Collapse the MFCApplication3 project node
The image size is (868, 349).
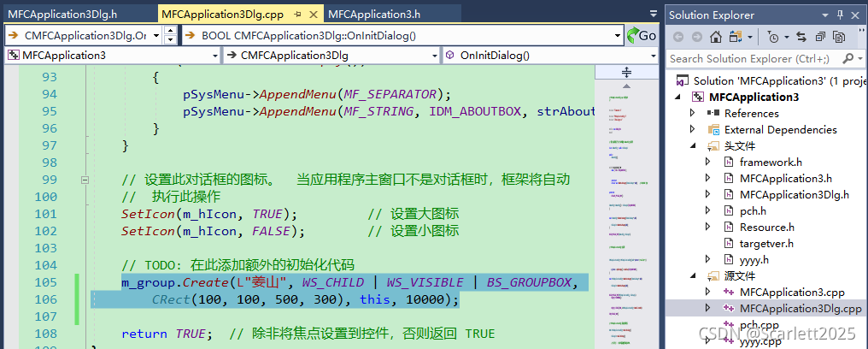678,97
